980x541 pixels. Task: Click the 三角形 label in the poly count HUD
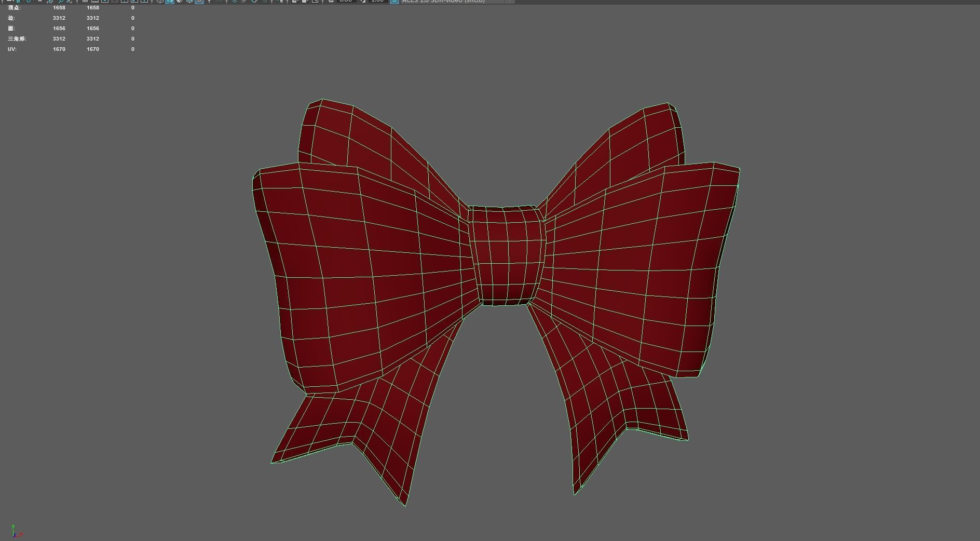click(17, 39)
